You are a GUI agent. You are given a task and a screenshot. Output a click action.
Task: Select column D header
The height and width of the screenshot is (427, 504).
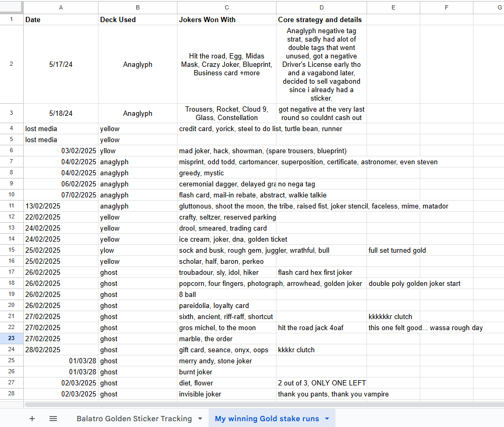point(321,7)
